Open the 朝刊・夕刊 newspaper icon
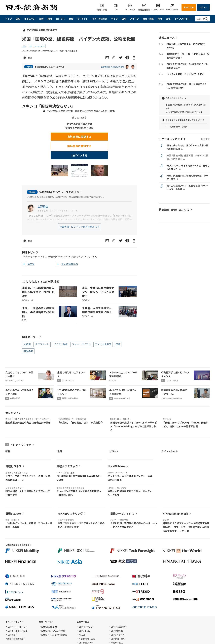215x644 pixels. [102, 6]
